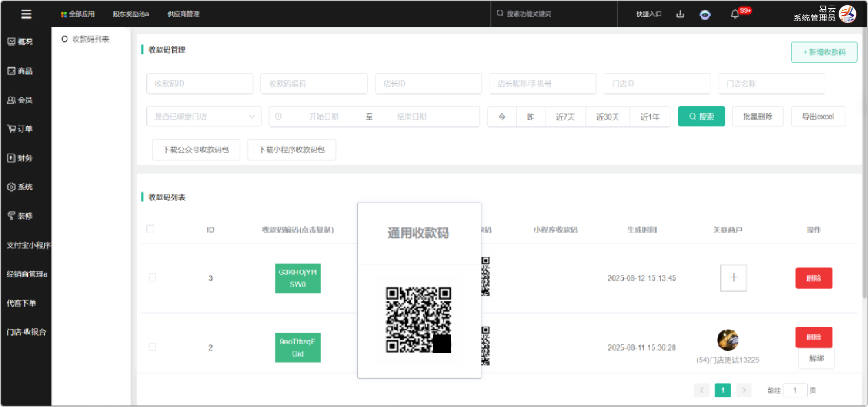Open 财务 in the sidebar
868x407 pixels.
coord(21,158)
